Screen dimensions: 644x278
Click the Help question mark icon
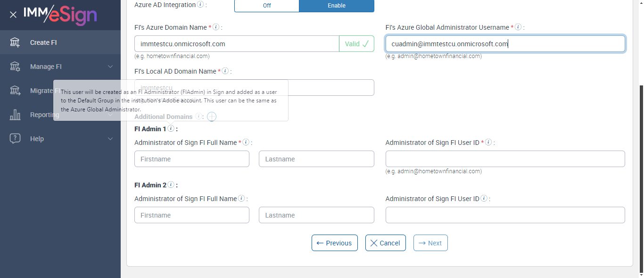tap(15, 139)
